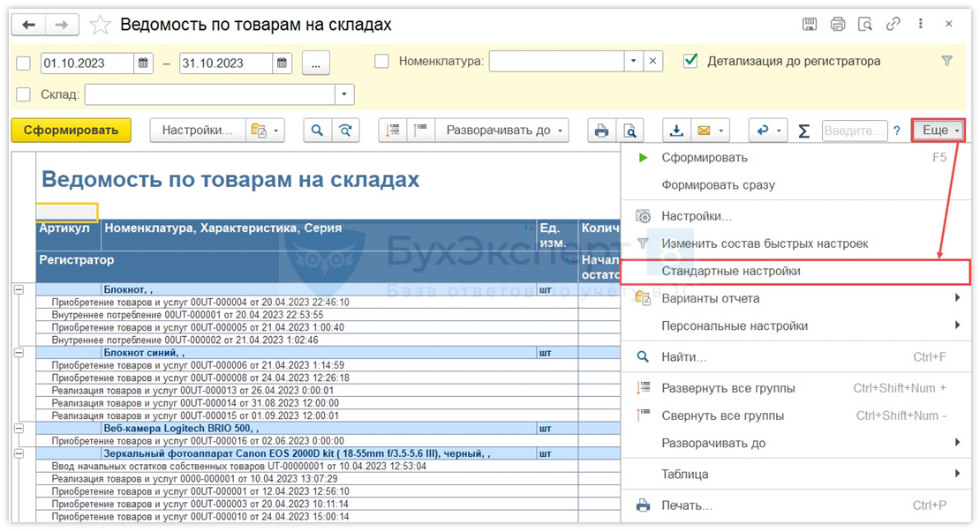Click the print icon in report toolbar
This screenshot has height=531, width=980.
[x=601, y=131]
